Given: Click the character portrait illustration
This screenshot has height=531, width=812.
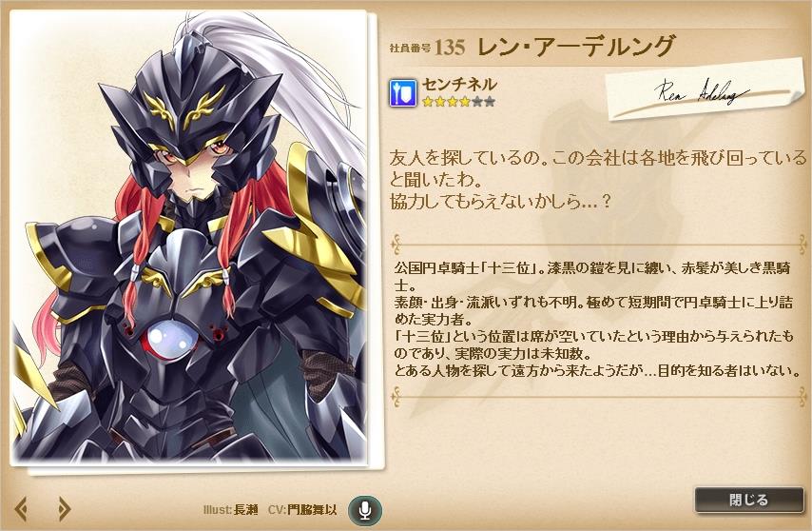Looking at the screenshot, I should 188,237.
